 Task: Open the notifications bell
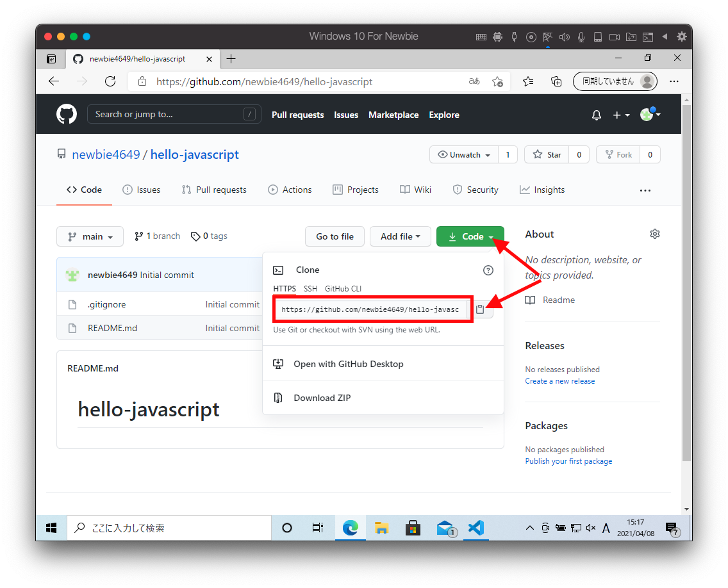tap(597, 115)
